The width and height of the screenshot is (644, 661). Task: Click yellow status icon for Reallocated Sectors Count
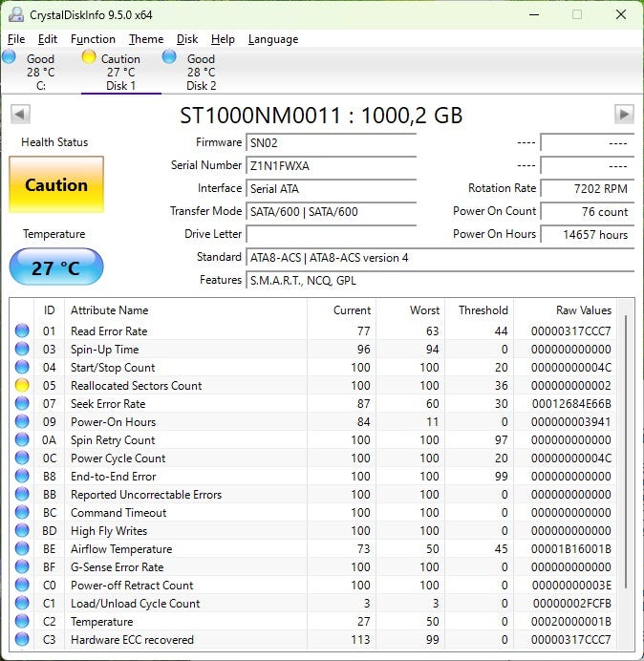coord(22,386)
